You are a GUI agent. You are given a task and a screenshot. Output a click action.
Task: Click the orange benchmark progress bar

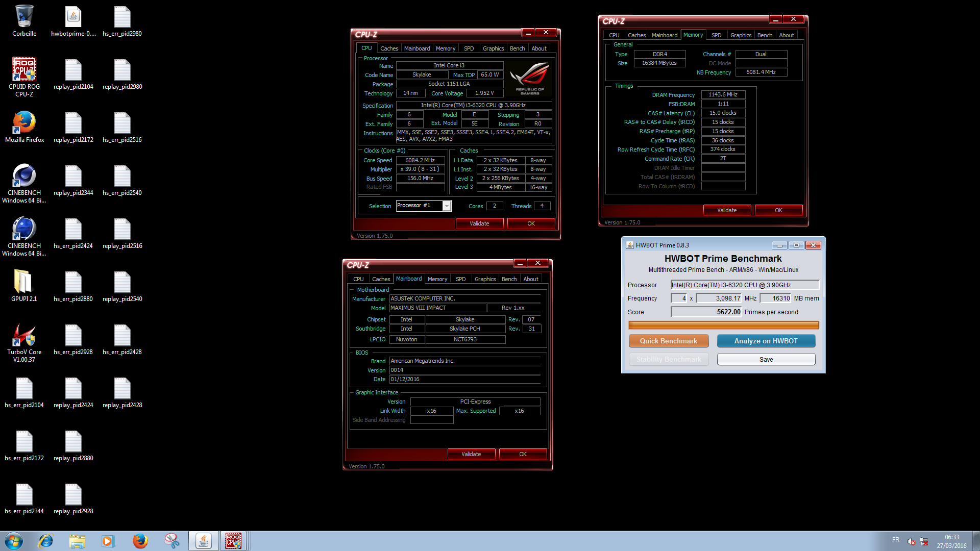point(723,325)
